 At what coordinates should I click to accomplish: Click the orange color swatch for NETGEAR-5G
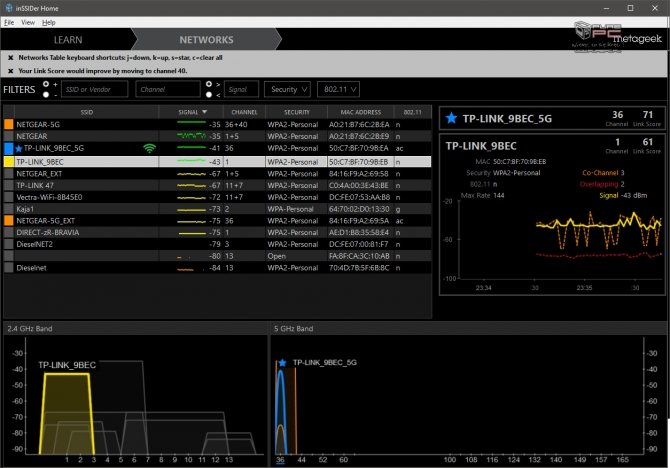[9, 124]
